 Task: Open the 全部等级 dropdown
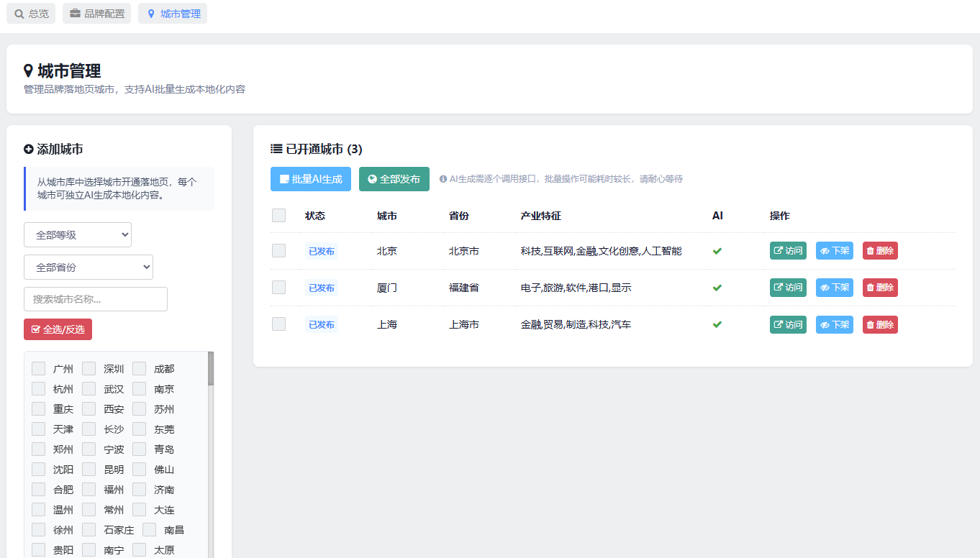tap(78, 234)
